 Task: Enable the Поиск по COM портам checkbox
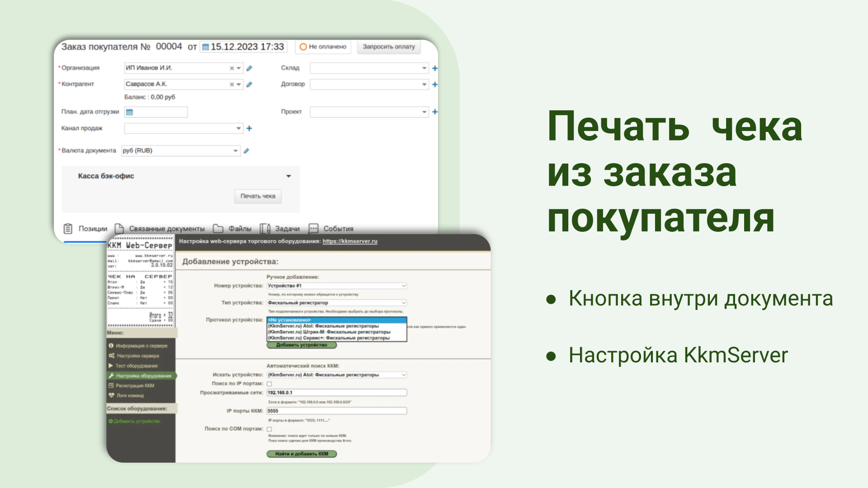(269, 429)
